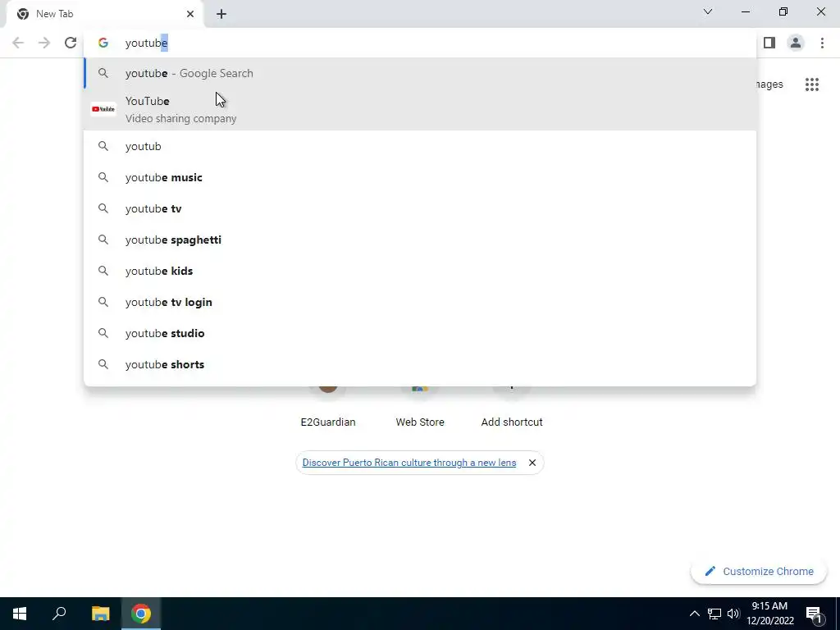Select the 'youtube shorts' suggestion
840x630 pixels.
(x=420, y=364)
